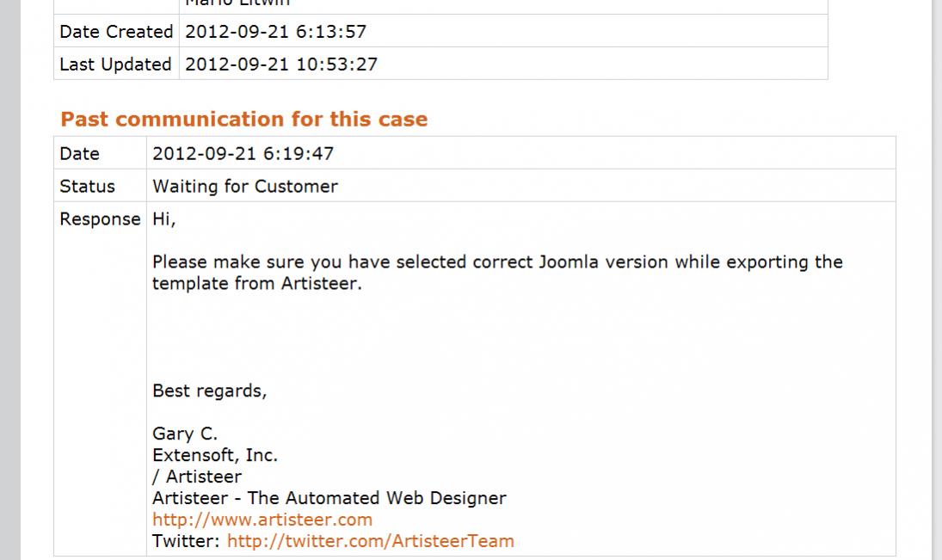Click the Last Updated label cell

pyautogui.click(x=116, y=64)
